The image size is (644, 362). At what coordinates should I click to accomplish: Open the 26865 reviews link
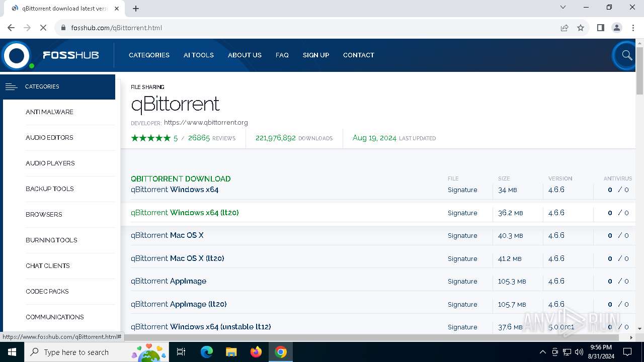(x=211, y=138)
